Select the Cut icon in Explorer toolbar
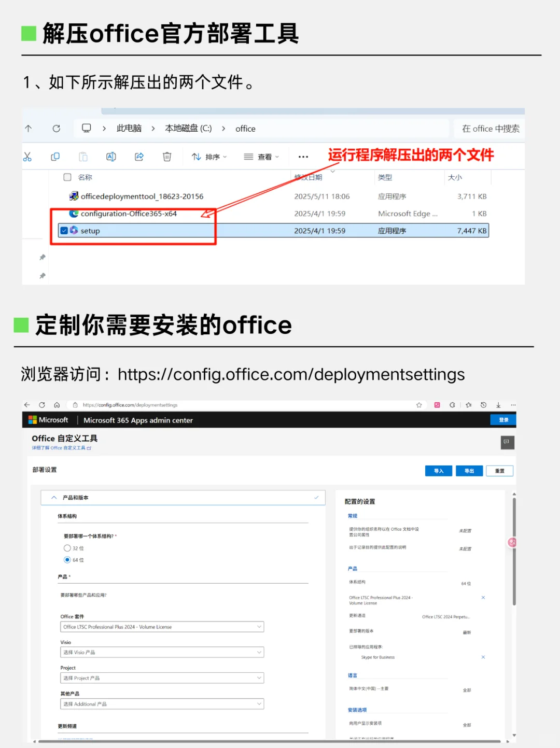Screen dimensions: 560x748 click(x=27, y=156)
